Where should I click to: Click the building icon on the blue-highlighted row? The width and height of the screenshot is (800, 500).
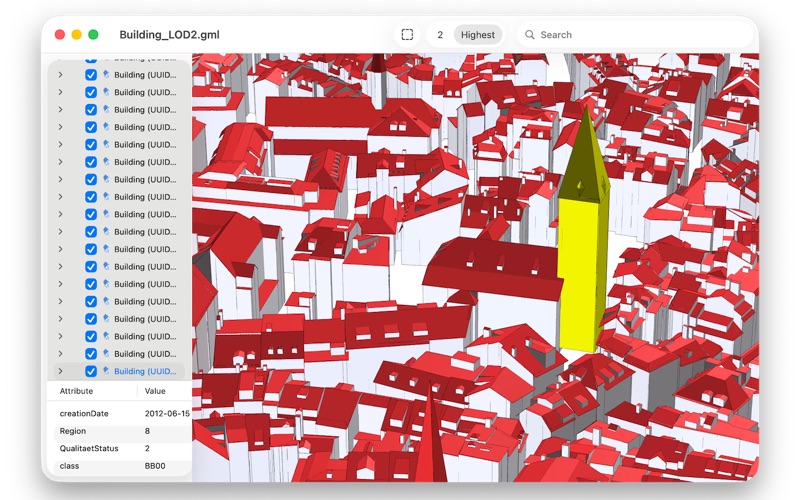pyautogui.click(x=106, y=371)
